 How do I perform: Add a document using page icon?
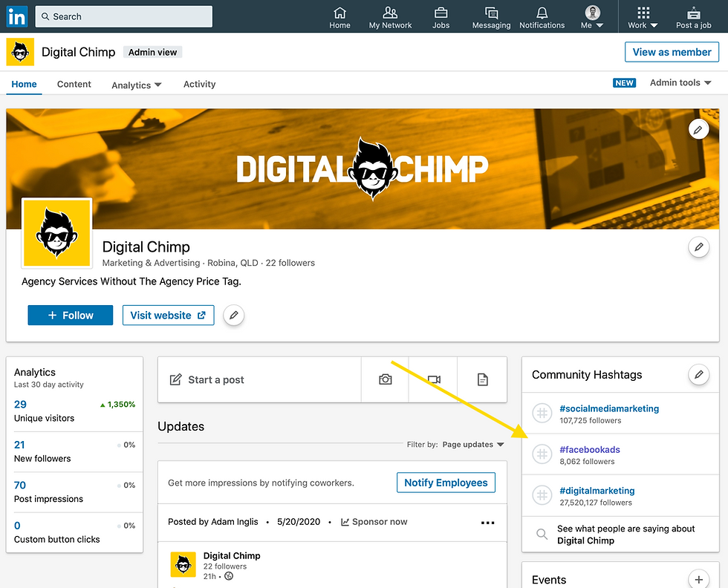pyautogui.click(x=482, y=379)
